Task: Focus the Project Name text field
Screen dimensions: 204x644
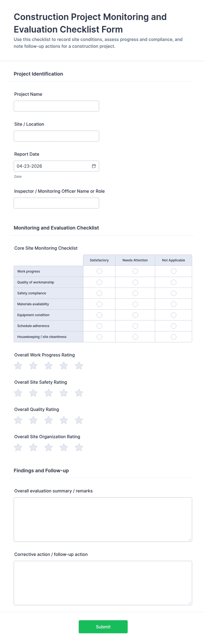Action: (56, 106)
